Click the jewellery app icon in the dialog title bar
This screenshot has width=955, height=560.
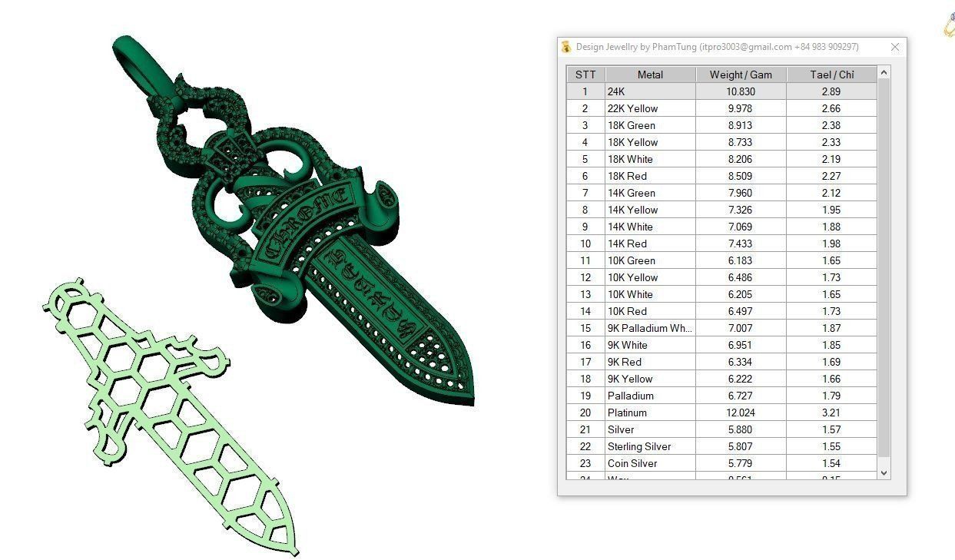click(566, 47)
